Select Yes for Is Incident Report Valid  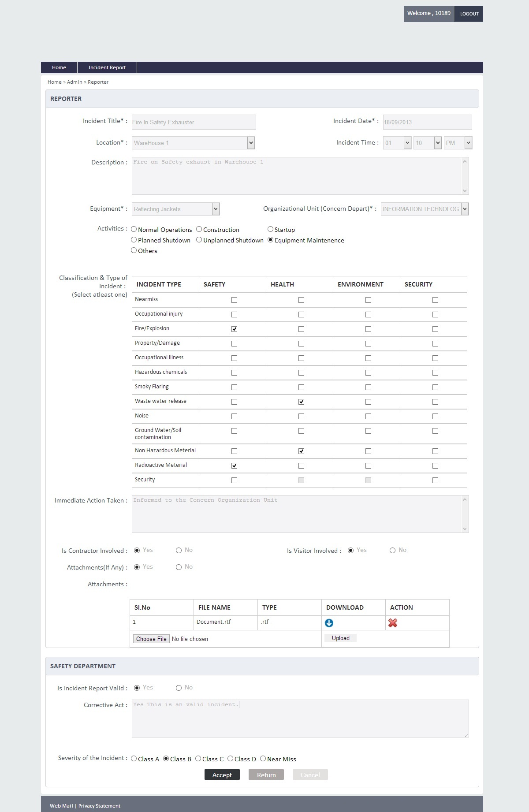click(x=137, y=688)
